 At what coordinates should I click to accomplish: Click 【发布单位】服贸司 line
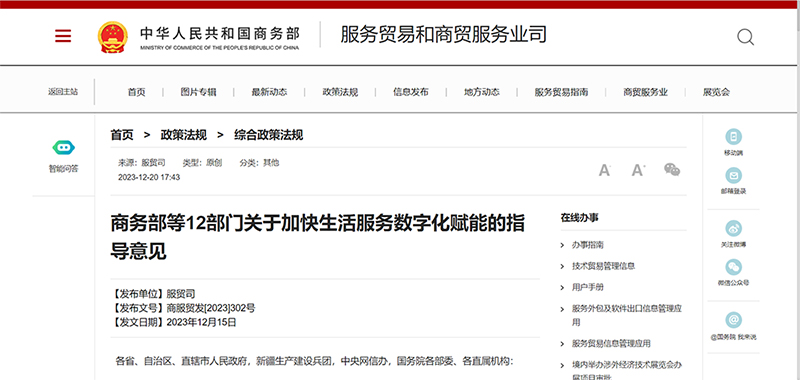[153, 294]
